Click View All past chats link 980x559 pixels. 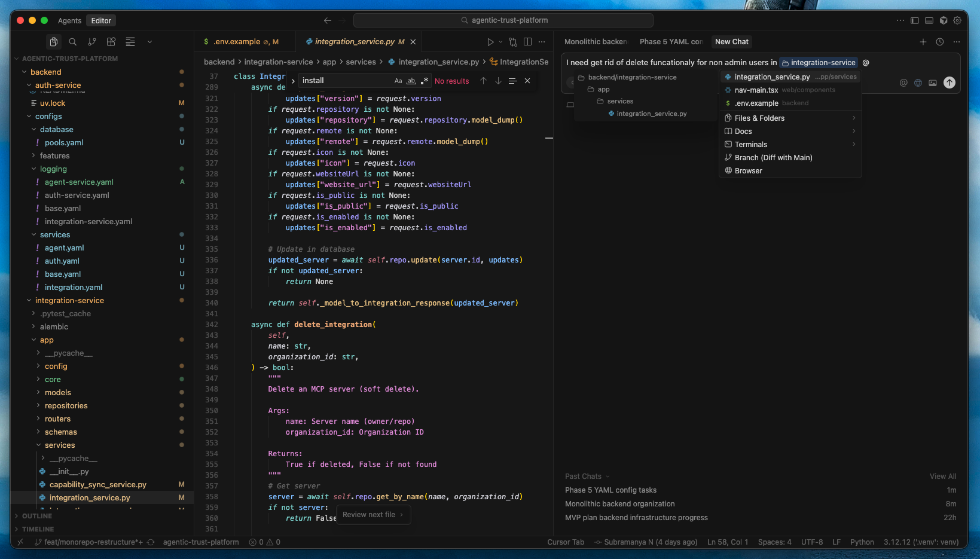942,476
